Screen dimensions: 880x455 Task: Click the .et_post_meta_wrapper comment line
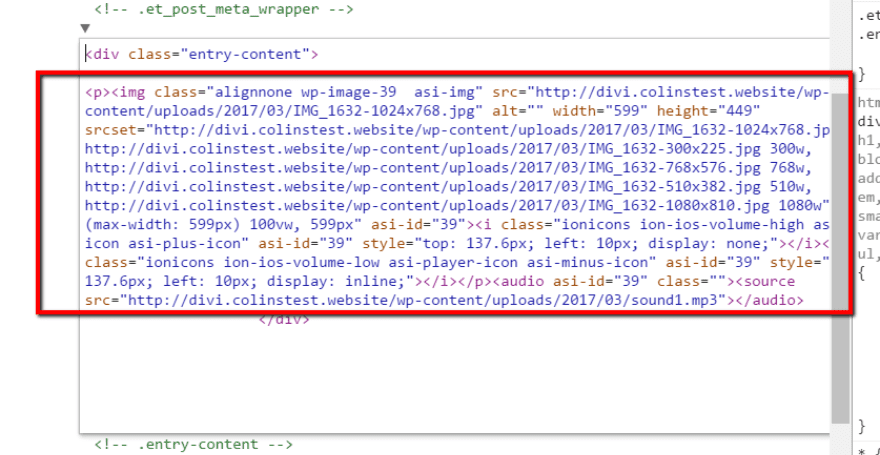(x=224, y=10)
